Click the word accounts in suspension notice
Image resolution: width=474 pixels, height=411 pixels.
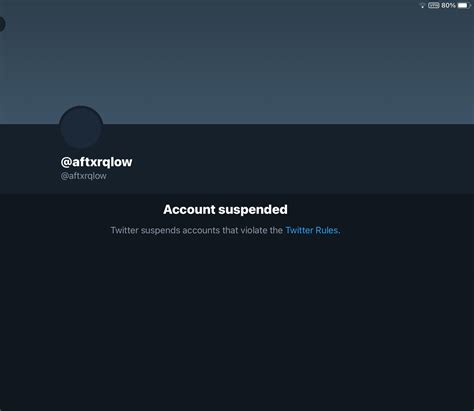tap(201, 230)
